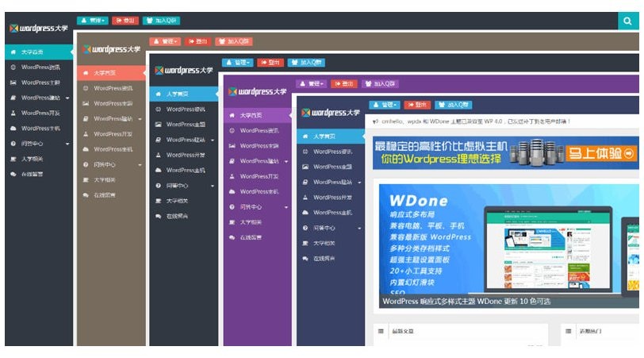Click WordPress主题 picture icon in indigo front window

(x=305, y=167)
